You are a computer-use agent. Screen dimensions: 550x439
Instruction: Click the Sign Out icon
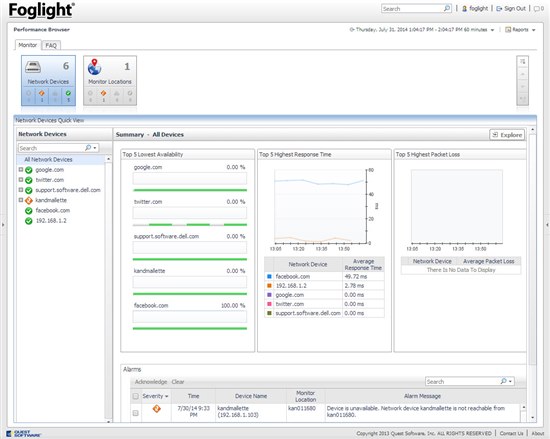499,9
